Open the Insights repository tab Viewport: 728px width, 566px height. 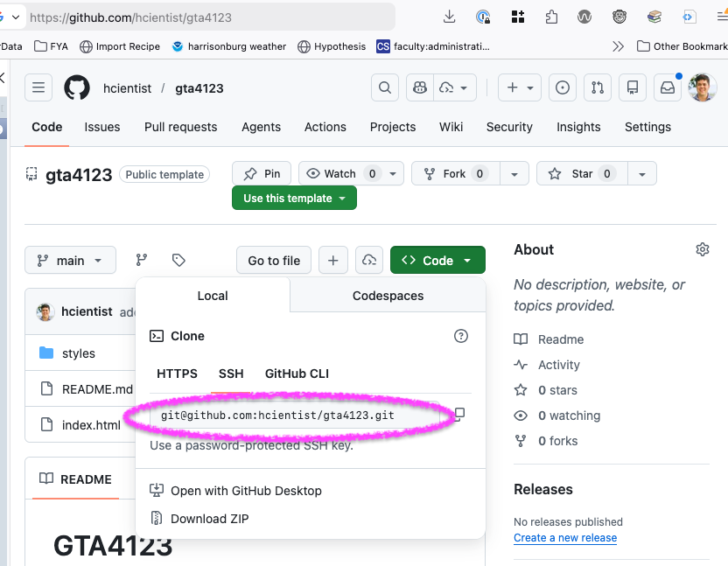coord(578,127)
